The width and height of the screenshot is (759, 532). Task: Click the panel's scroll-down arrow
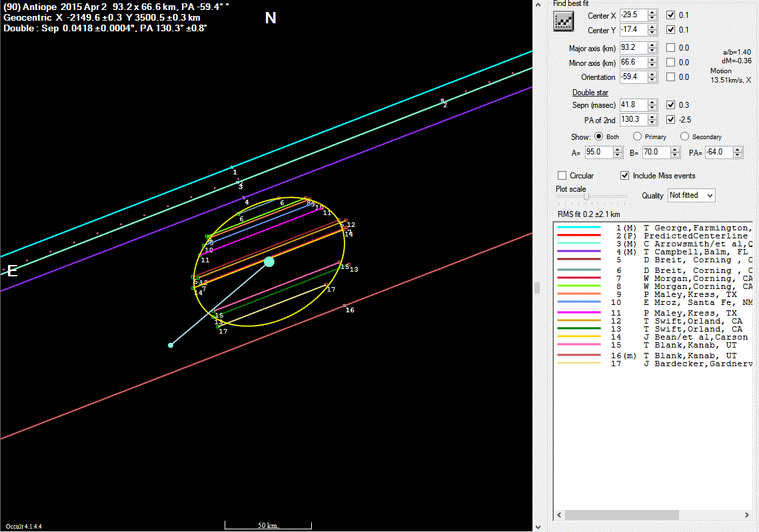coord(538,527)
